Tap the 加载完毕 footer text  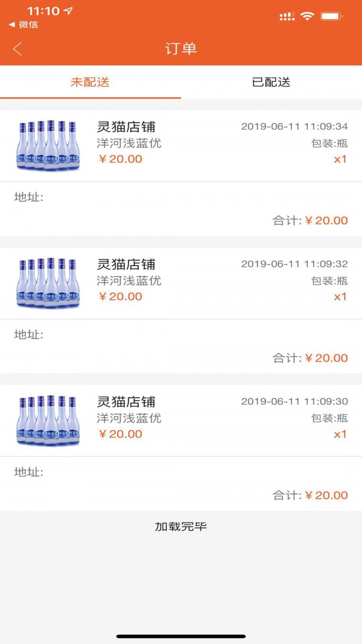[181, 526]
